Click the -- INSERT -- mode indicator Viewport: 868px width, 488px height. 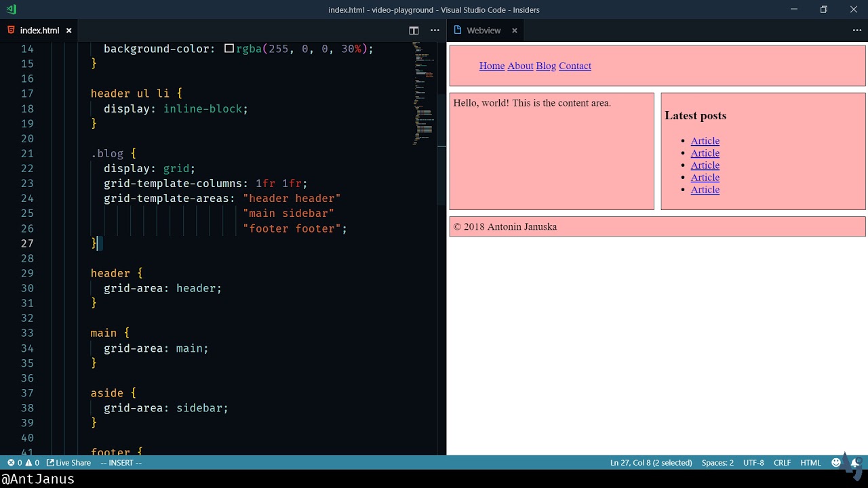pyautogui.click(x=121, y=463)
